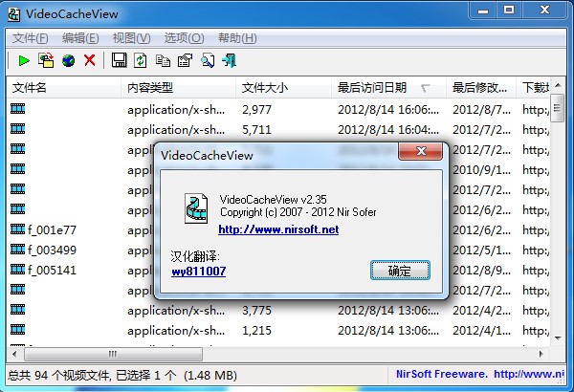Screen dimensions: 574x392
Task: Open the Properties toolbar icon
Action: 186,60
